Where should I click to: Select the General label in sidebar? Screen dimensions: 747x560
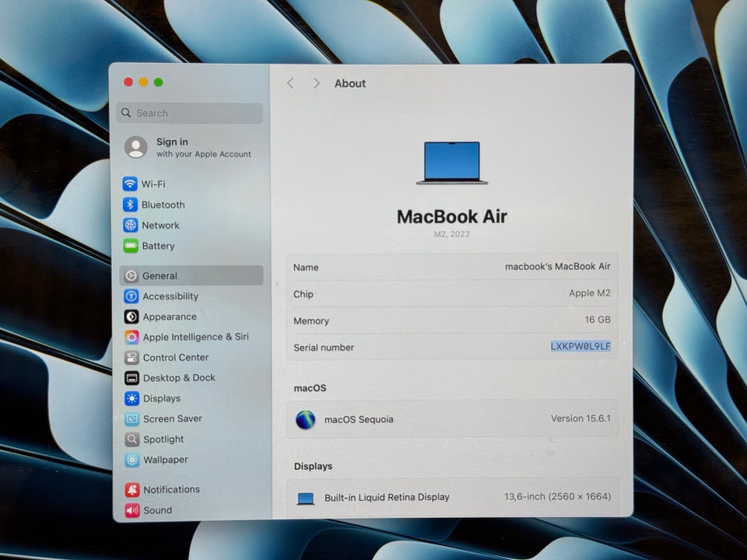(160, 275)
